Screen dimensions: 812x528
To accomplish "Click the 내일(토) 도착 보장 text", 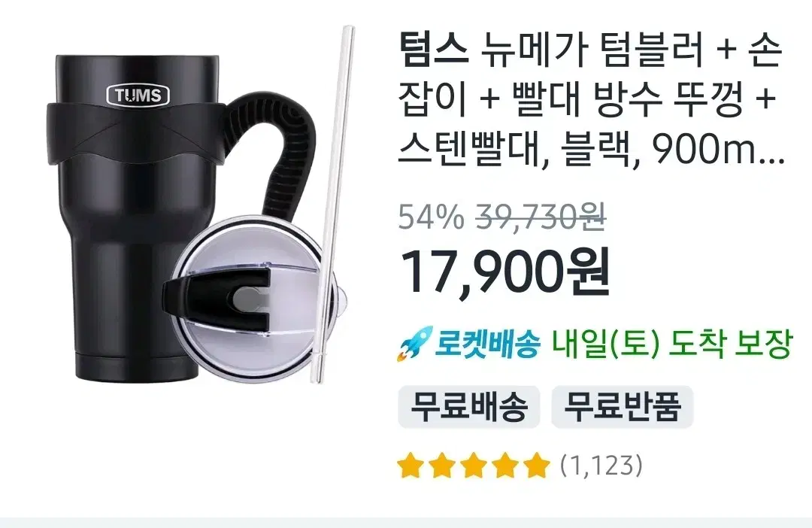I will [x=671, y=344].
